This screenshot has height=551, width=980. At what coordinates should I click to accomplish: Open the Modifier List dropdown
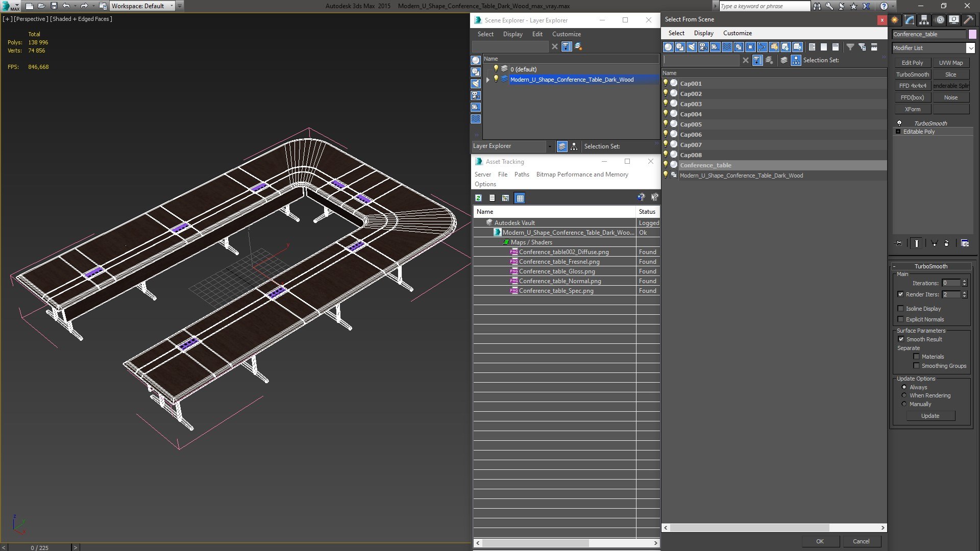970,48
